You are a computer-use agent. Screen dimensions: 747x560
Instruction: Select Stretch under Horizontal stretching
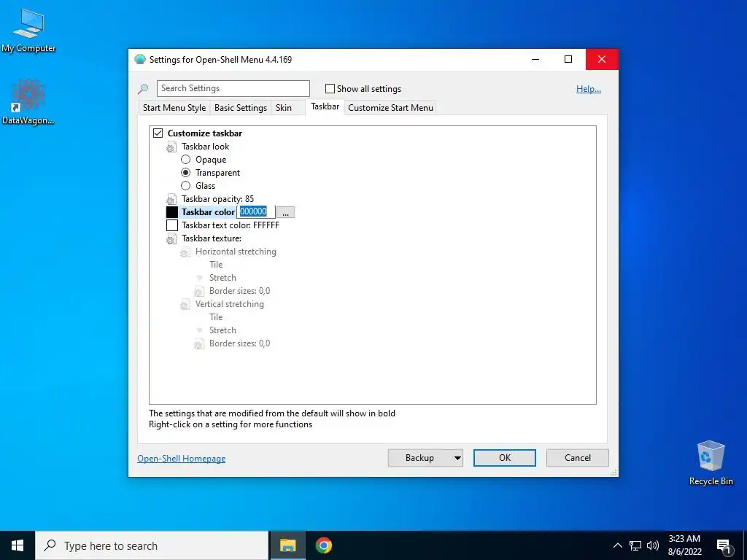222,278
